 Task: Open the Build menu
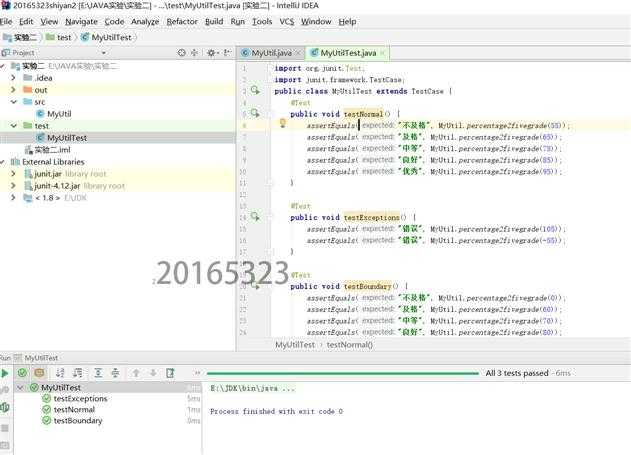pyautogui.click(x=214, y=21)
